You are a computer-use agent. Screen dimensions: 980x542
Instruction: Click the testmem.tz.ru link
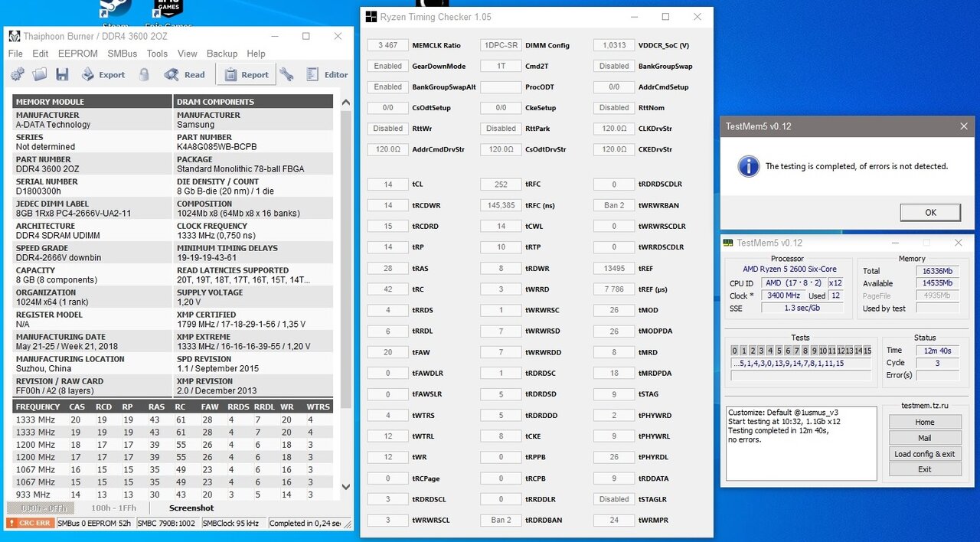point(925,406)
